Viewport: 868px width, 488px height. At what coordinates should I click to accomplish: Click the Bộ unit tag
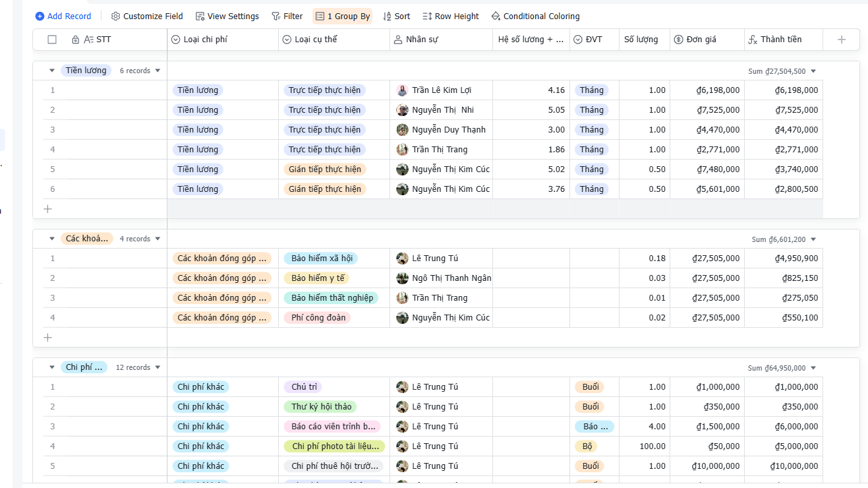[x=587, y=446]
